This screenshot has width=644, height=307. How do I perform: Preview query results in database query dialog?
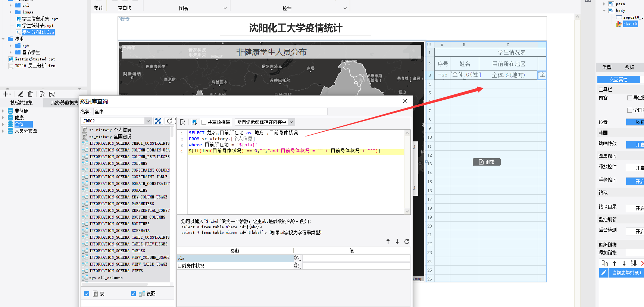pyautogui.click(x=182, y=122)
